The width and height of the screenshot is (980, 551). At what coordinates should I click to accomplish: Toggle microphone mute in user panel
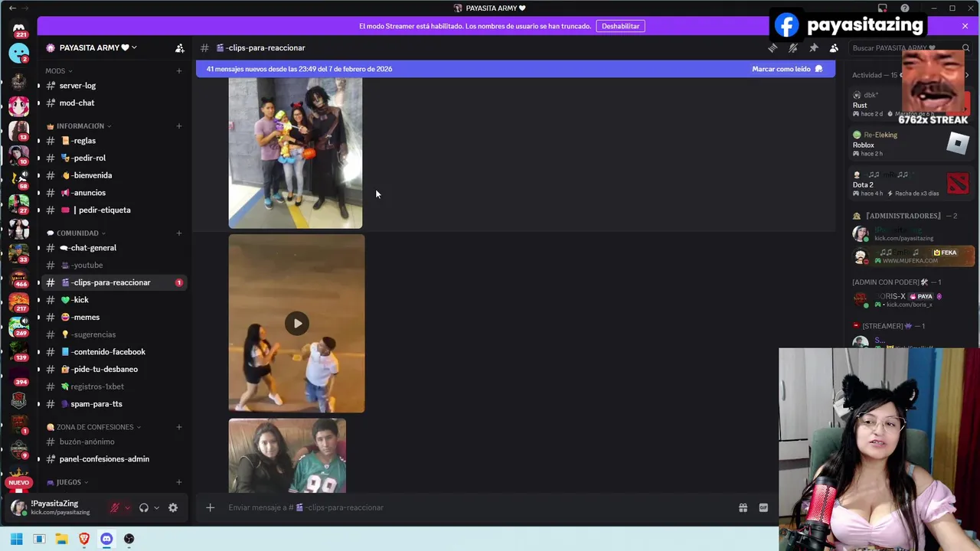point(115,507)
